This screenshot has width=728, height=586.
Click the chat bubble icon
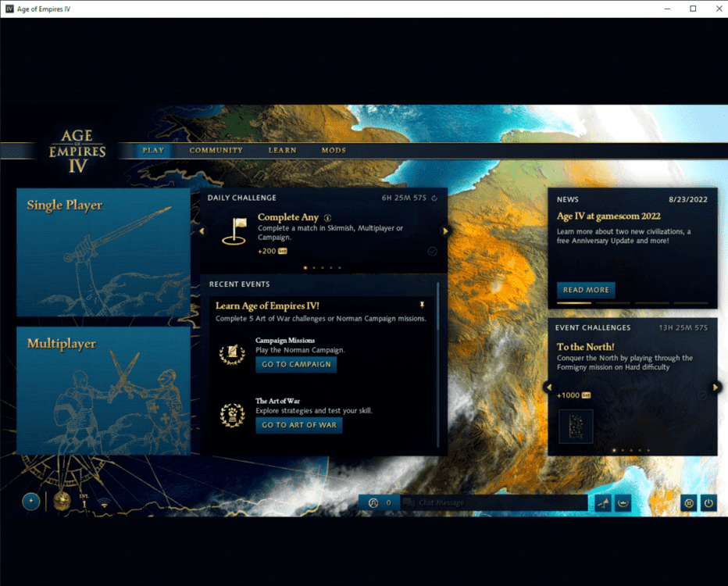coord(409,502)
